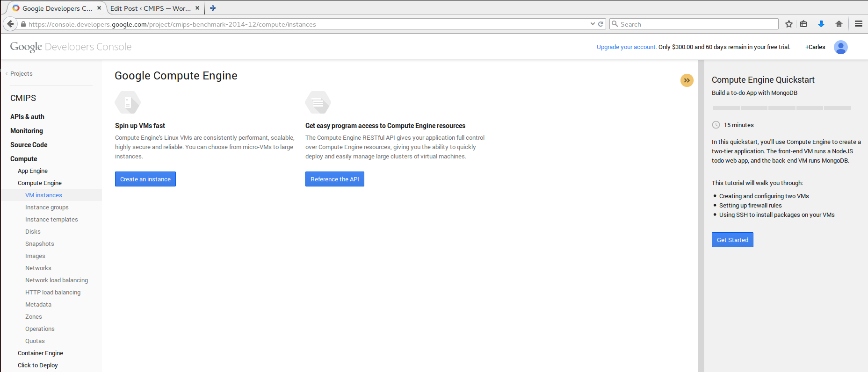Click the padlock site security icon

point(23,24)
